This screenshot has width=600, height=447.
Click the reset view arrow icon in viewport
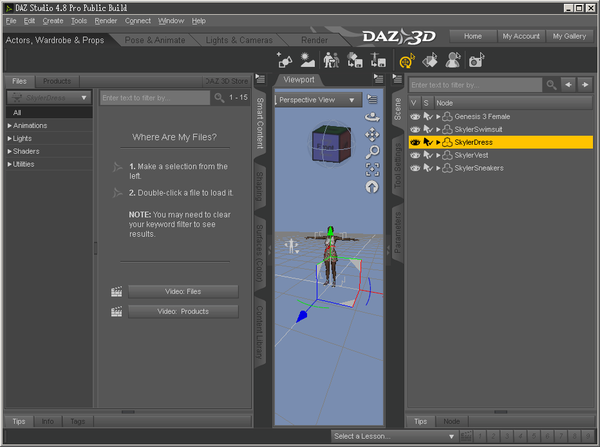click(x=372, y=187)
